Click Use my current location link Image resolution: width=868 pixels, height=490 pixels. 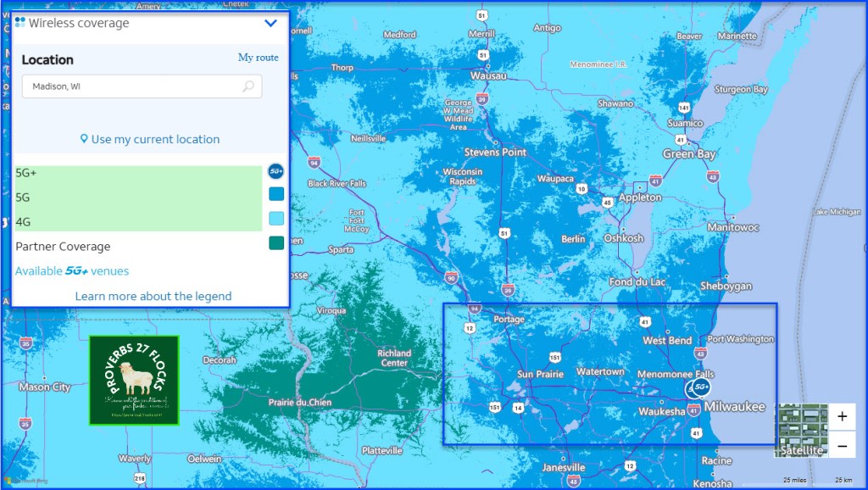pyautogui.click(x=155, y=139)
